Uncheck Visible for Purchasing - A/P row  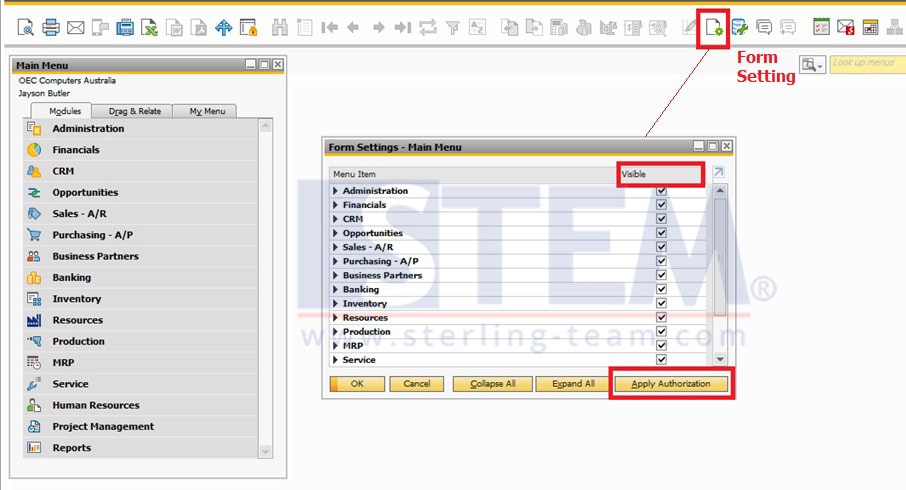(662, 261)
